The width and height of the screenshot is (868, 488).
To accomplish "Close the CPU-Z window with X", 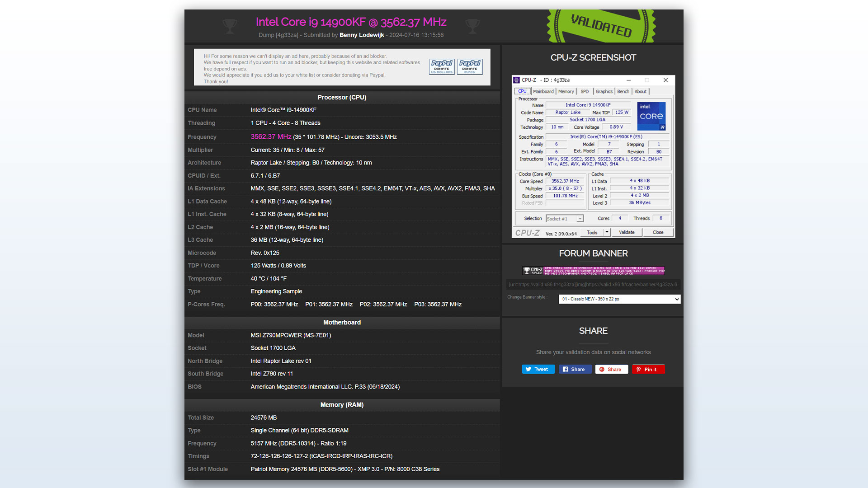I will pyautogui.click(x=665, y=80).
